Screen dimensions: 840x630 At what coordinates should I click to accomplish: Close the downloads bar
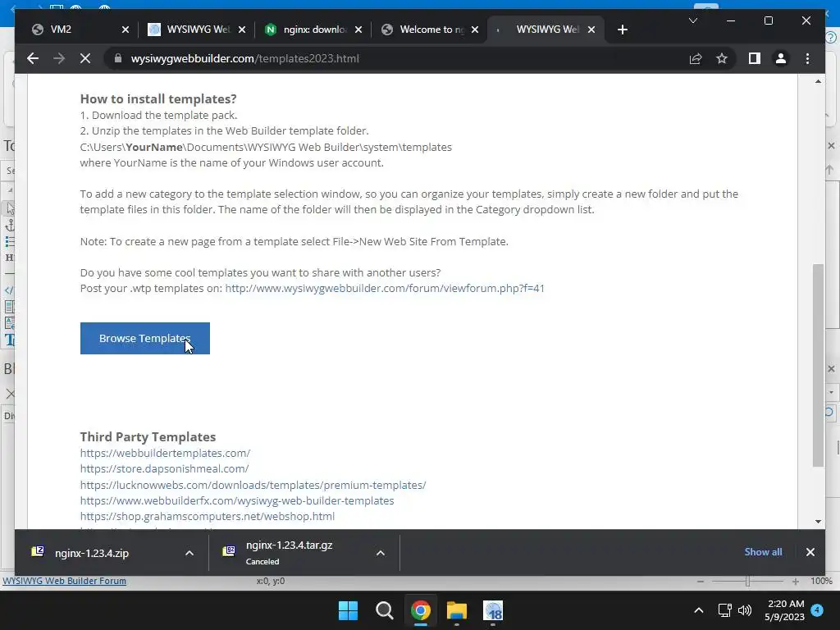(x=810, y=552)
